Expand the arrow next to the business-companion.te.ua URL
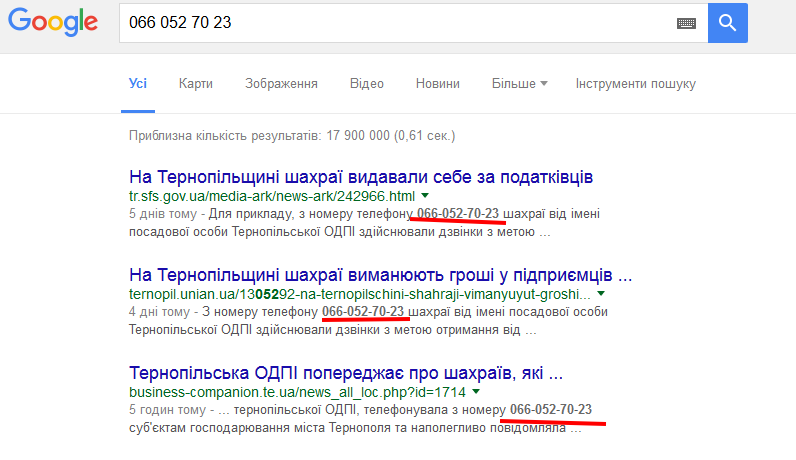This screenshot has width=796, height=460. coord(476,391)
